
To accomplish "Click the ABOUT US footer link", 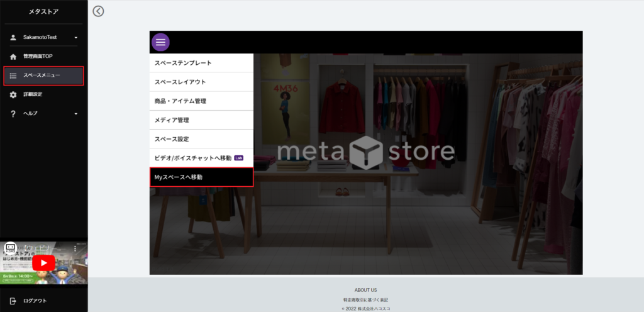I will 365,290.
